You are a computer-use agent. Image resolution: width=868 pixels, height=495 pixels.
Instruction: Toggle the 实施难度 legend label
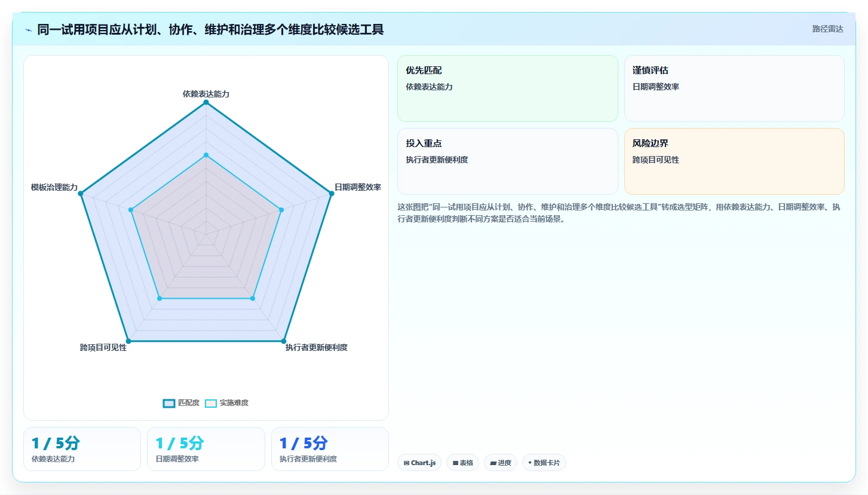pyautogui.click(x=234, y=403)
